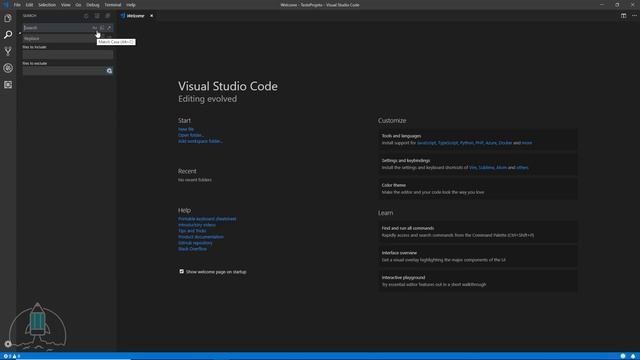This screenshot has height=360, width=640.
Task: Open GitHub repository link
Action: click(195, 243)
